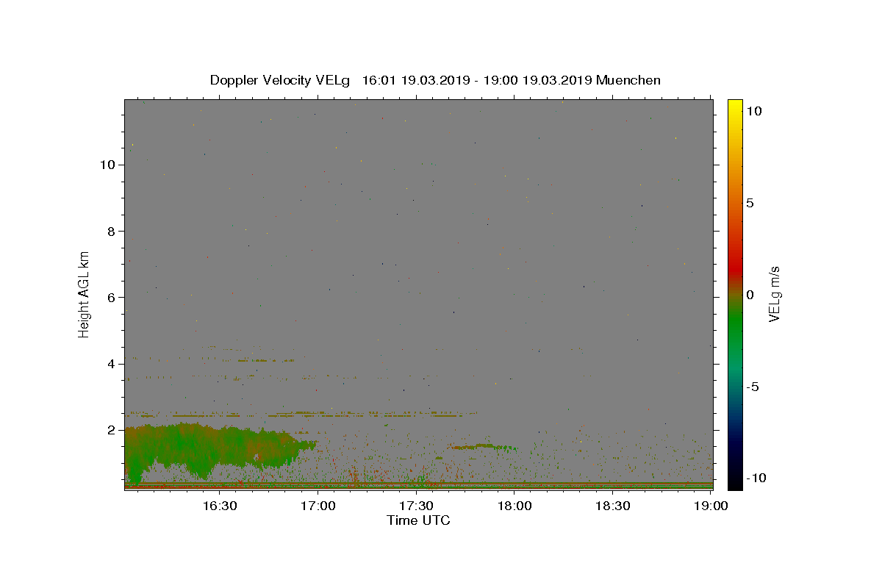
Task: Click the height axis label 4
Action: pos(112,363)
